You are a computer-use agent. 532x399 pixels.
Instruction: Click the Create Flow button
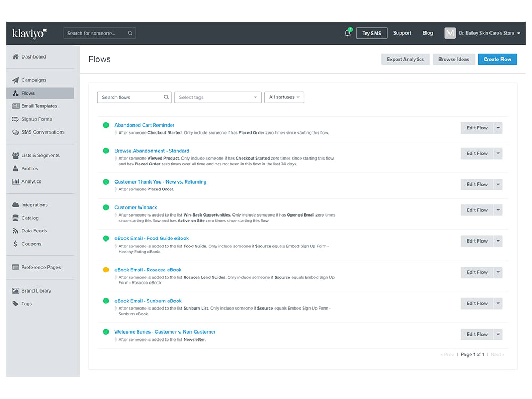click(497, 59)
